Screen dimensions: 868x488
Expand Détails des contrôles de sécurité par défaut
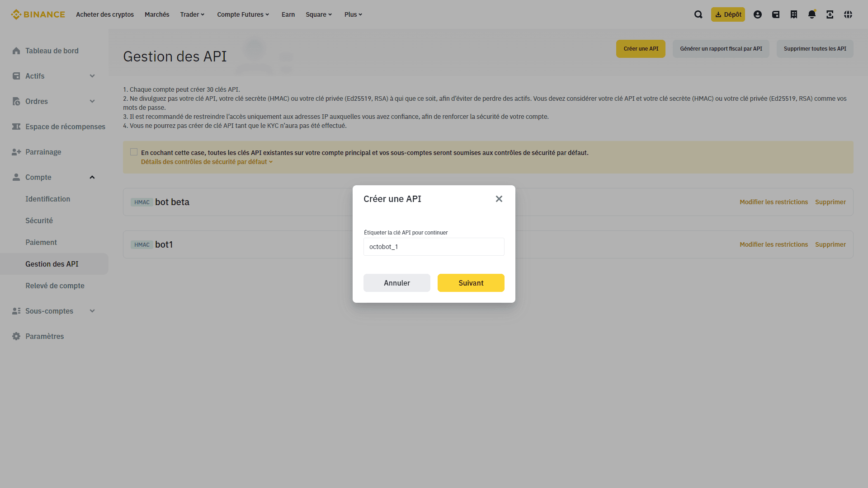(x=207, y=162)
